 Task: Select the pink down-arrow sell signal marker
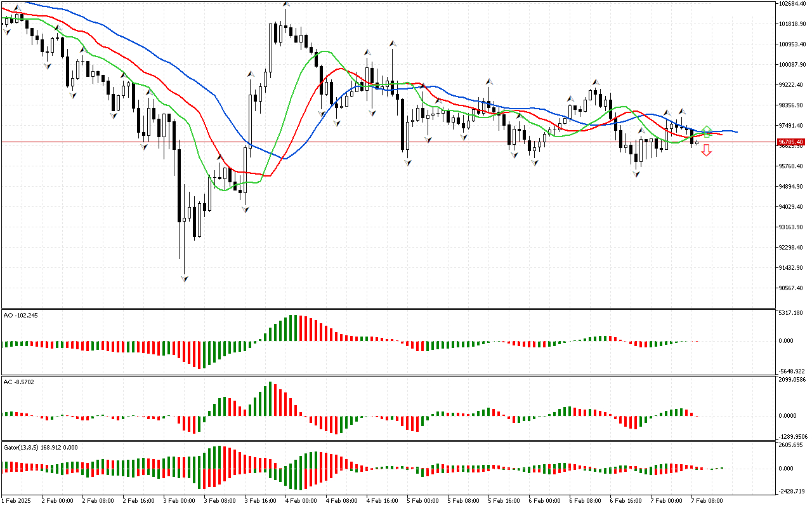coord(706,150)
